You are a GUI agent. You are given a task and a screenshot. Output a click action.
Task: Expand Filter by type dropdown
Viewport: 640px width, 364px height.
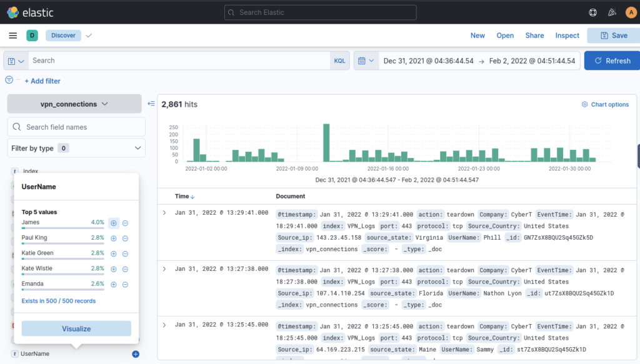click(x=76, y=148)
